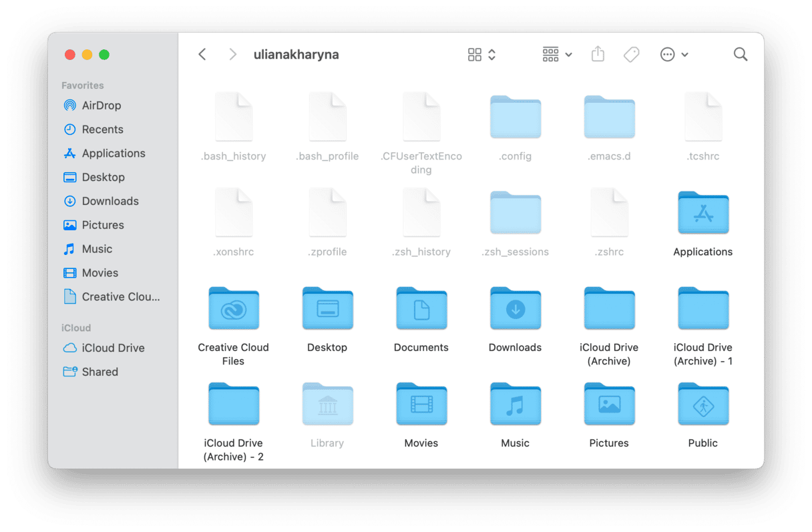Open the Tags toolbar button
The image size is (812, 532).
tap(631, 55)
